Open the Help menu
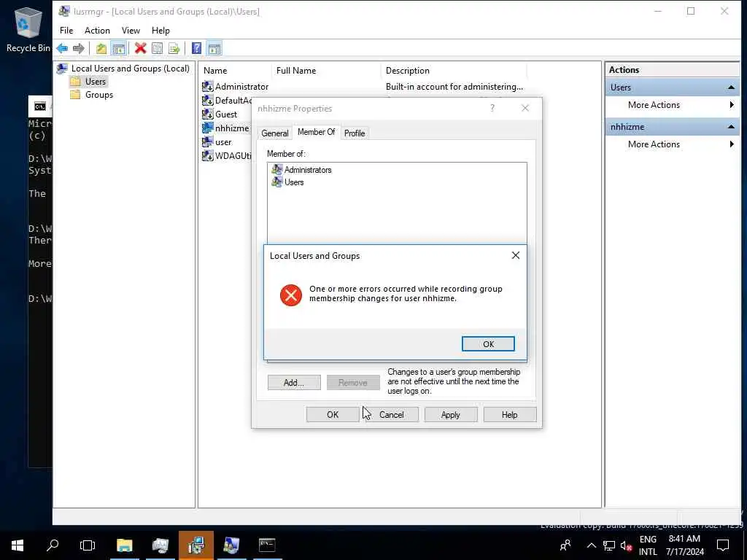Image resolution: width=747 pixels, height=560 pixels. point(160,31)
